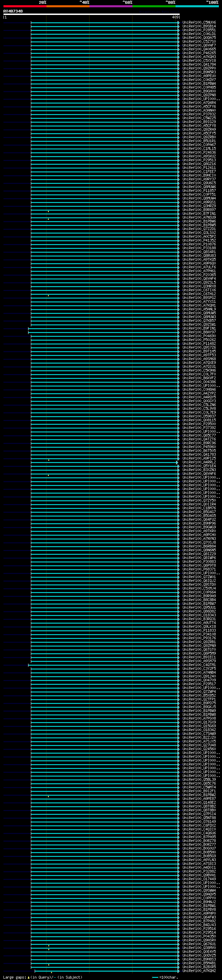Screen dimensions: 222x980
Task: Click the purple ~60% identity legend segment
Action: coord(111,6)
